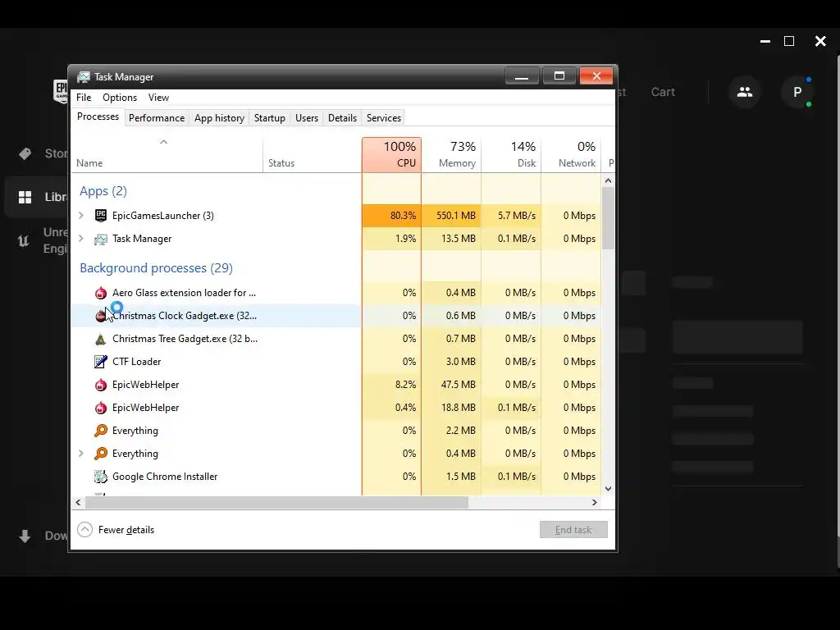Sort by the Network column header
Screen dimensions: 840x630
click(571, 155)
